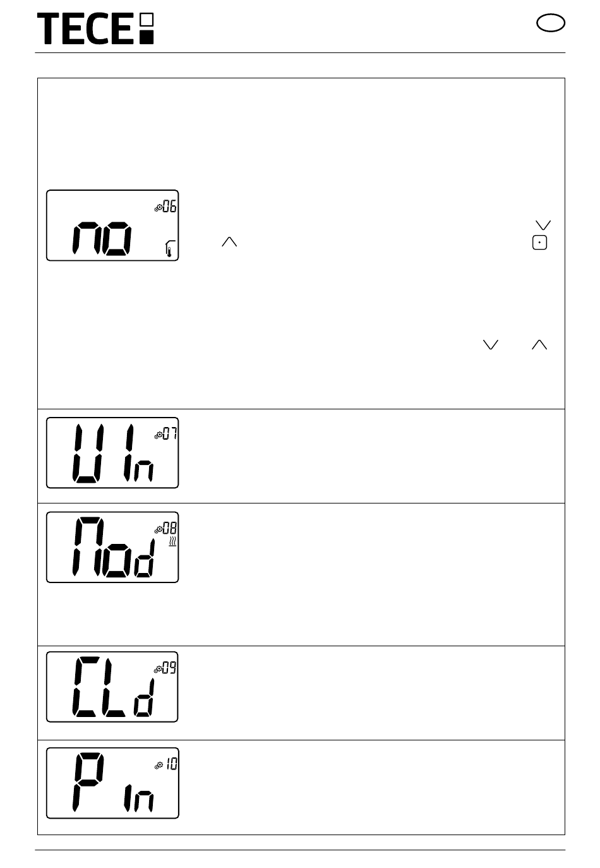Click the TECE logo in the header
This screenshot has height=868, width=600.
coord(95,28)
